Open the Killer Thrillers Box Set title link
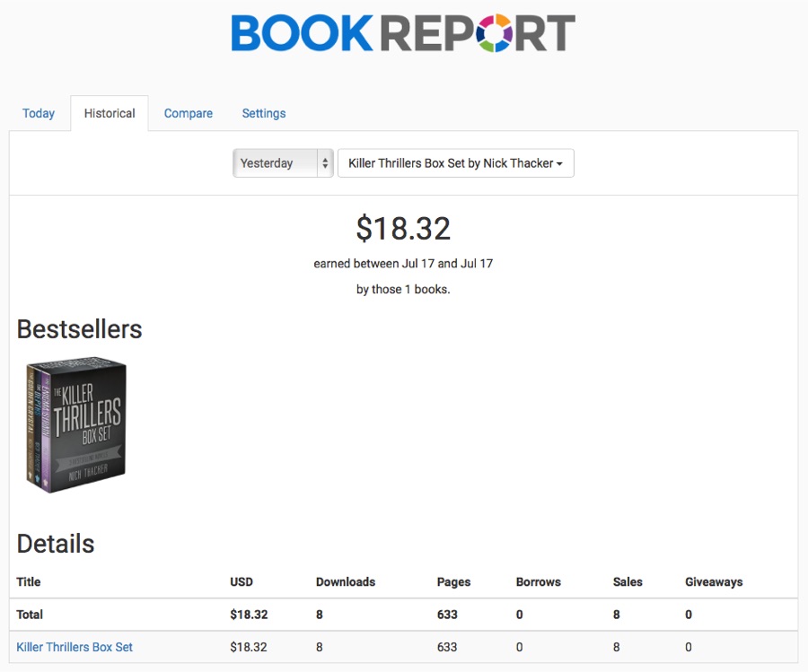This screenshot has width=808, height=672. tap(75, 646)
